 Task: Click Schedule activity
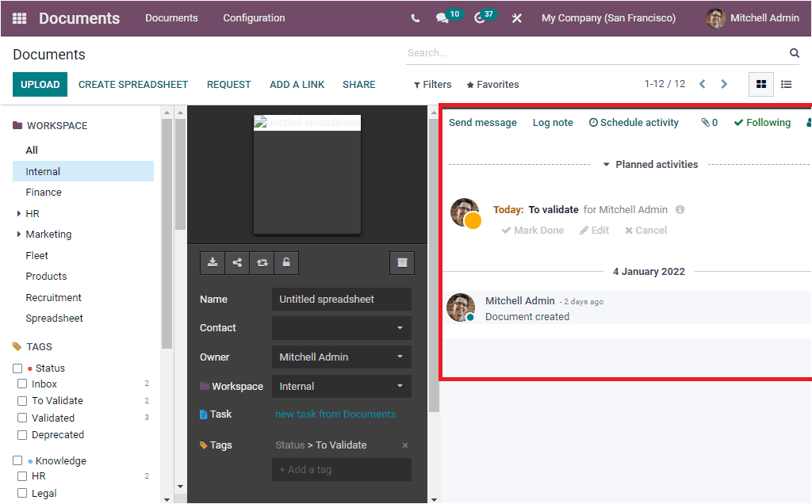[x=634, y=123]
